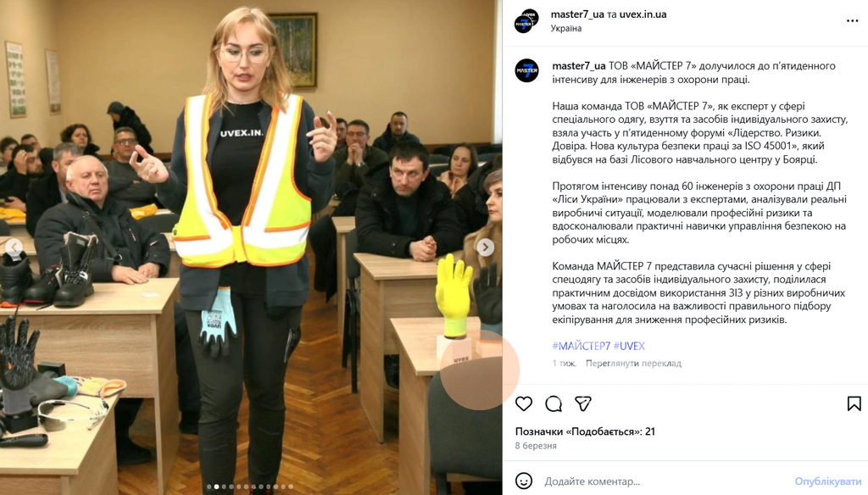
Task: Save post with bookmark icon
Action: [854, 403]
